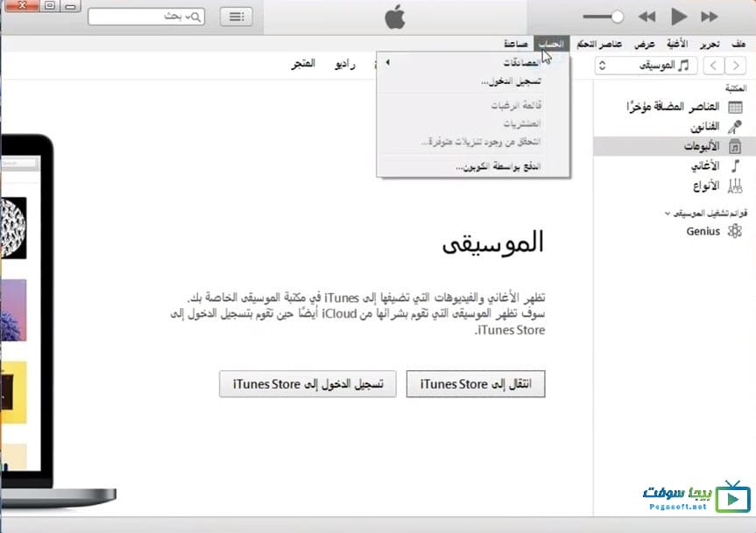Click the music note icon in media picker
The image size is (756, 533).
683,65
